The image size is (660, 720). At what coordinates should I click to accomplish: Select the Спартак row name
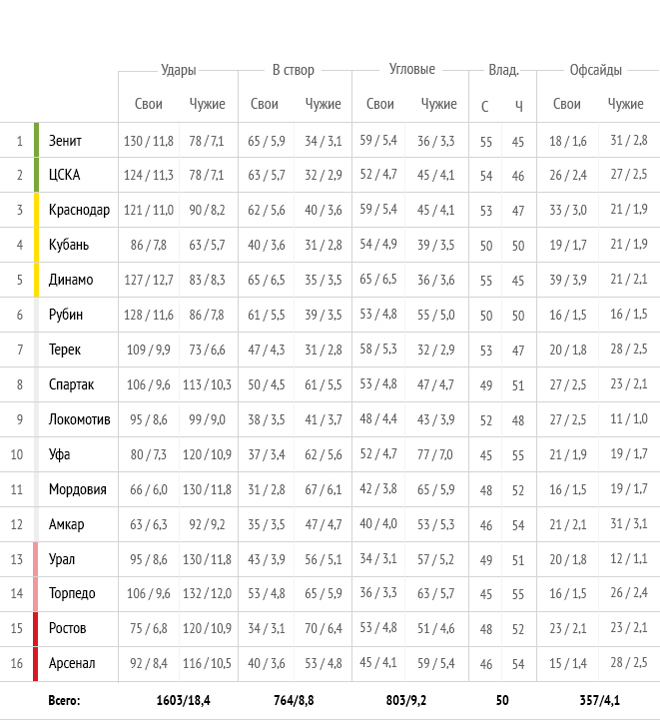click(x=71, y=384)
